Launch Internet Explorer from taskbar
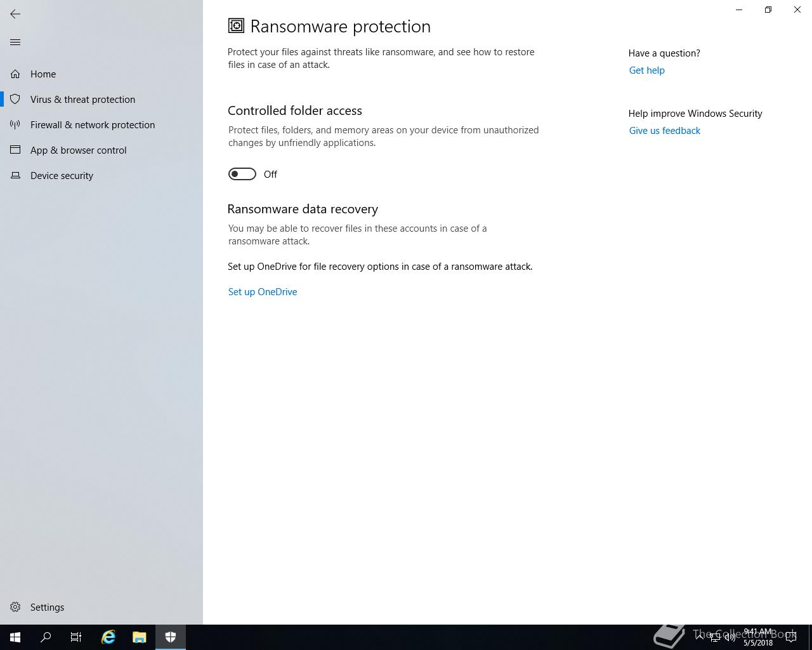This screenshot has height=650, width=812. pos(108,637)
